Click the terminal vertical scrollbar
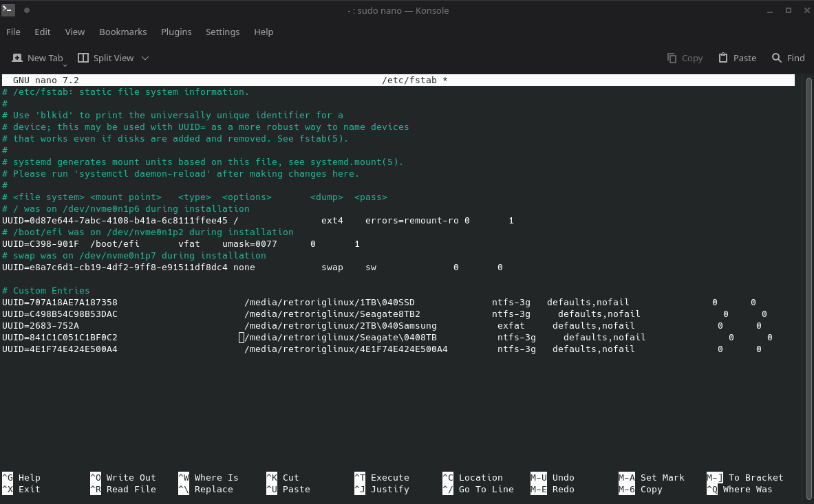Screen dimensions: 814x504 click(808, 275)
